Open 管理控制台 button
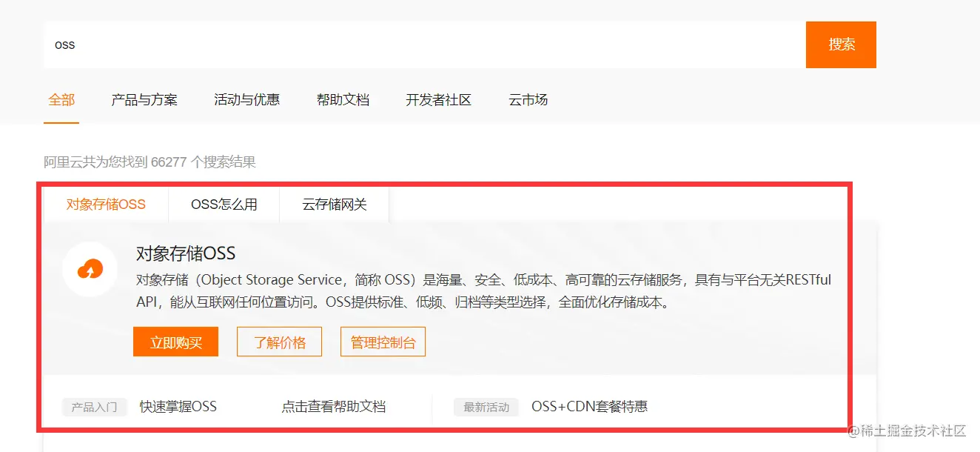Viewport: 980px width, 452px height. coord(383,342)
